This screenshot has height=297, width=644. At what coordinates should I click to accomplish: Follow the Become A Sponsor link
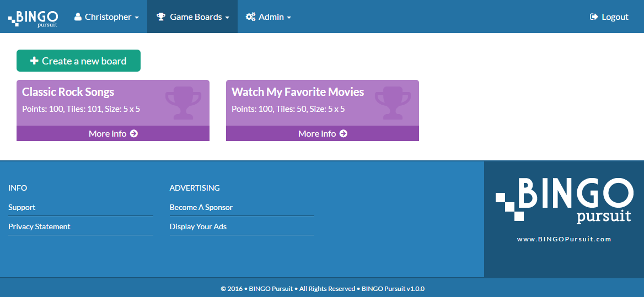point(201,207)
